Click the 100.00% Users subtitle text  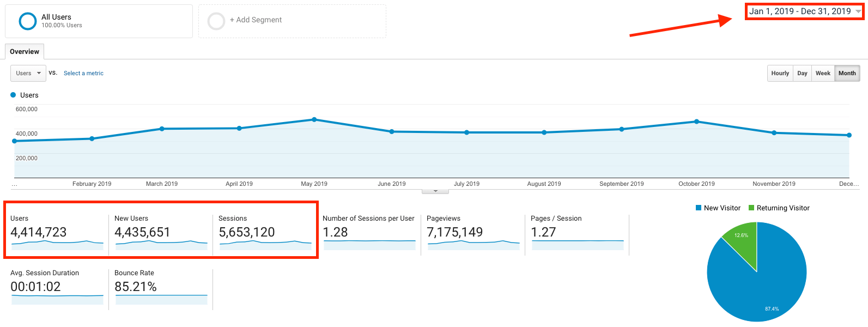click(62, 26)
